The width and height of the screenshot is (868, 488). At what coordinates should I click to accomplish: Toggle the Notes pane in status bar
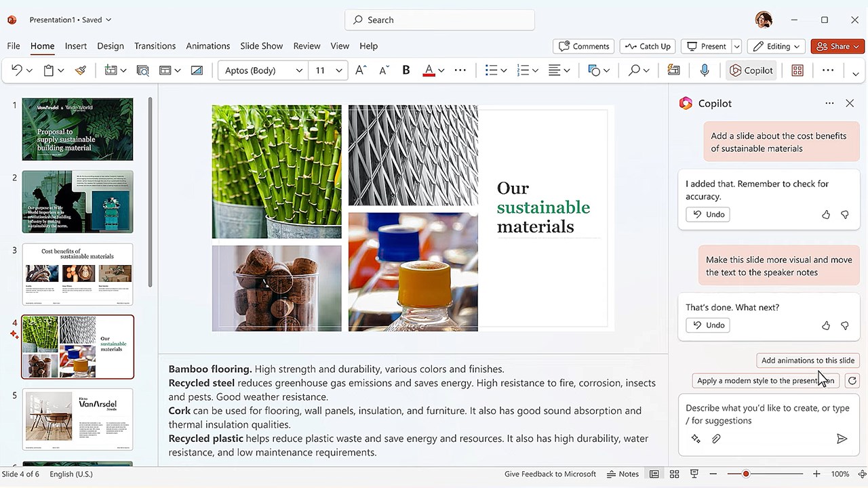click(x=623, y=474)
